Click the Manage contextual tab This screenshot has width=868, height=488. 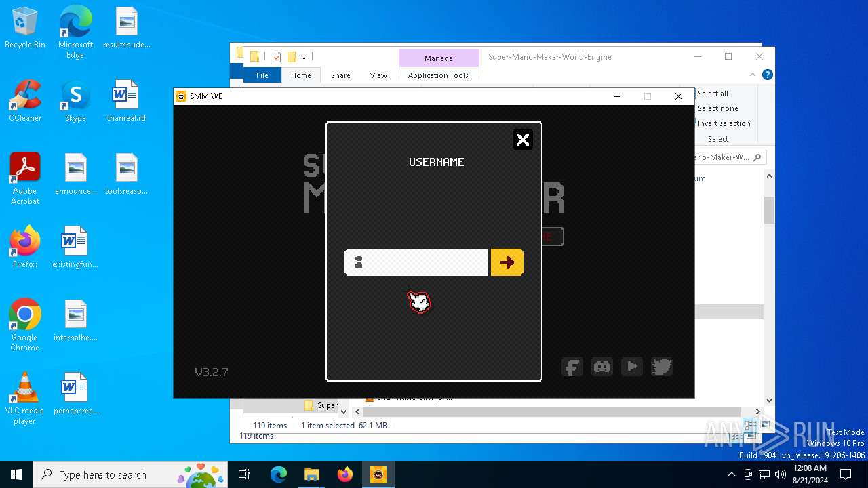click(438, 58)
